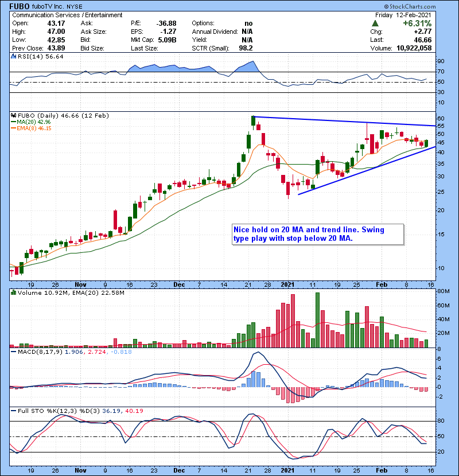Click the SCTR (Small) value 98.2
The image size is (459, 476).
(246, 48)
